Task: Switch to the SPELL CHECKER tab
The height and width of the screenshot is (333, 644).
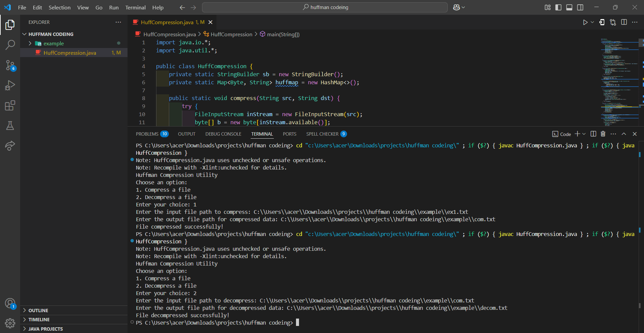Action: point(326,134)
